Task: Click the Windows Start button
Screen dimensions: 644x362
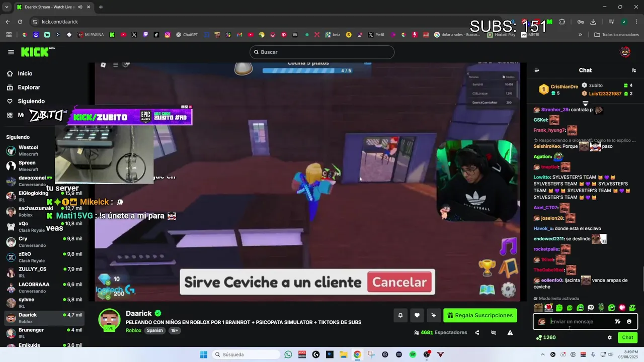Action: coord(204,354)
